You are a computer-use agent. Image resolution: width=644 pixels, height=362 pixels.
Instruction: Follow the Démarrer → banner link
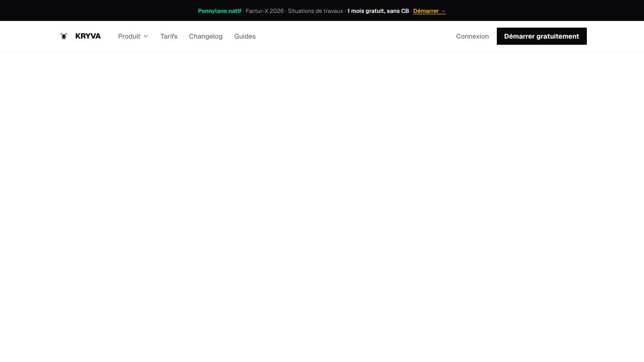click(x=430, y=11)
